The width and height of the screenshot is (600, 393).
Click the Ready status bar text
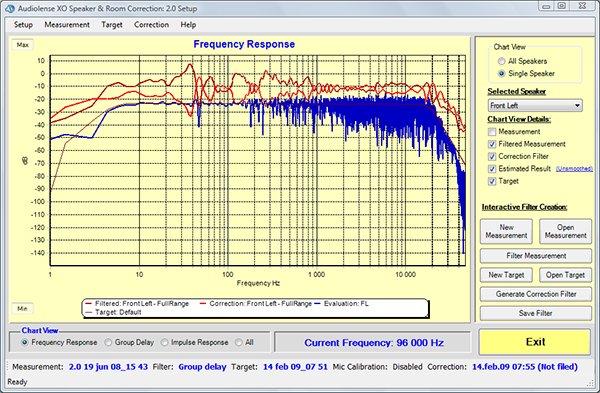17,382
